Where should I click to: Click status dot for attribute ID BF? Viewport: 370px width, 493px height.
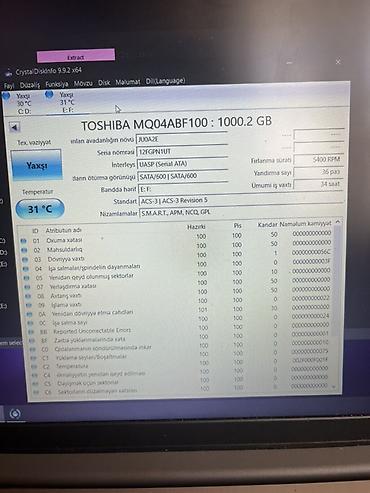32,341
